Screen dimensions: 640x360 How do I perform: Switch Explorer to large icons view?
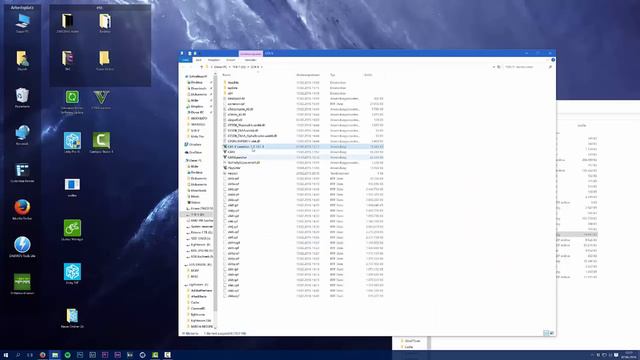click(x=551, y=333)
